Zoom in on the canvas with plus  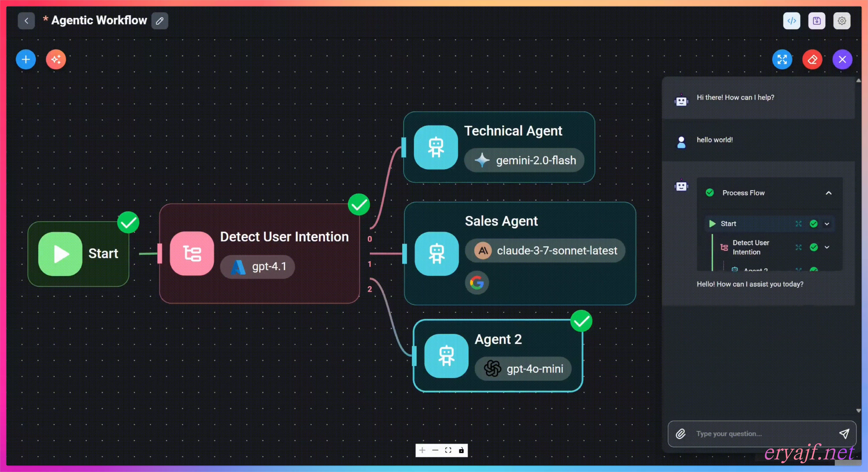click(422, 450)
